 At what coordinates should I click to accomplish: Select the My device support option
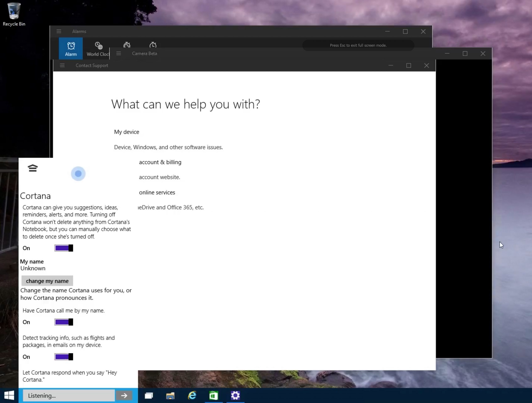127,132
